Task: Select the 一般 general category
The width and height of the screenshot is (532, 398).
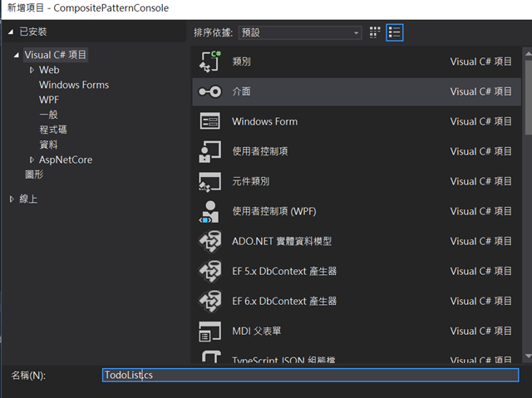Action: tap(48, 115)
